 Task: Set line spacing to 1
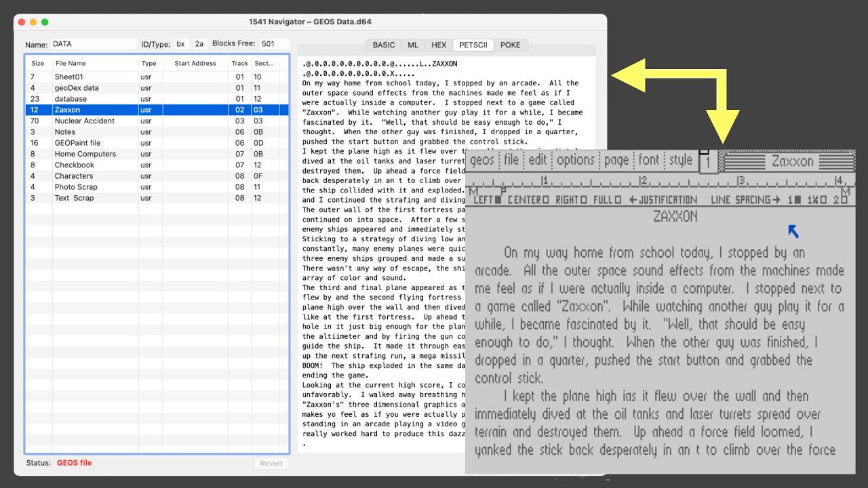[x=797, y=199]
